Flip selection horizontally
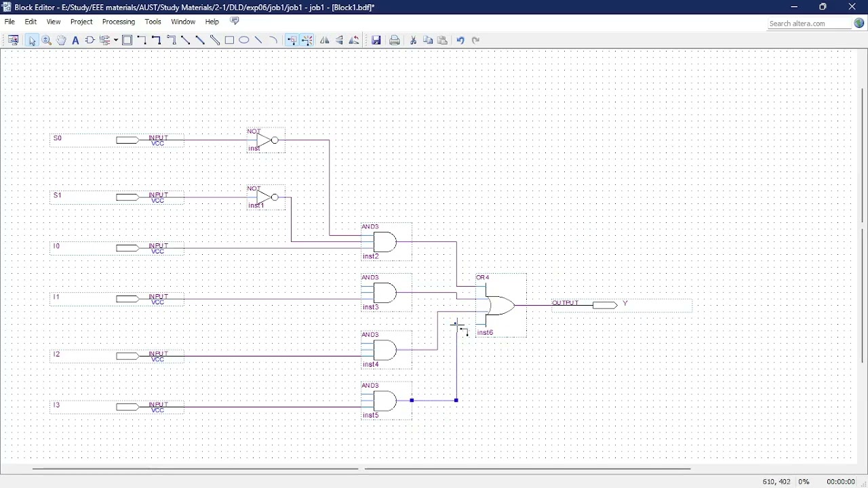 [325, 40]
